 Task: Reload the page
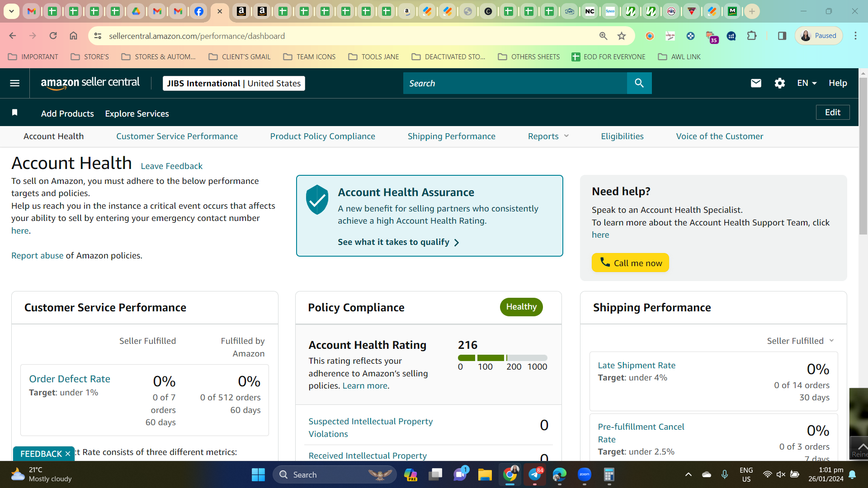tap(53, 36)
